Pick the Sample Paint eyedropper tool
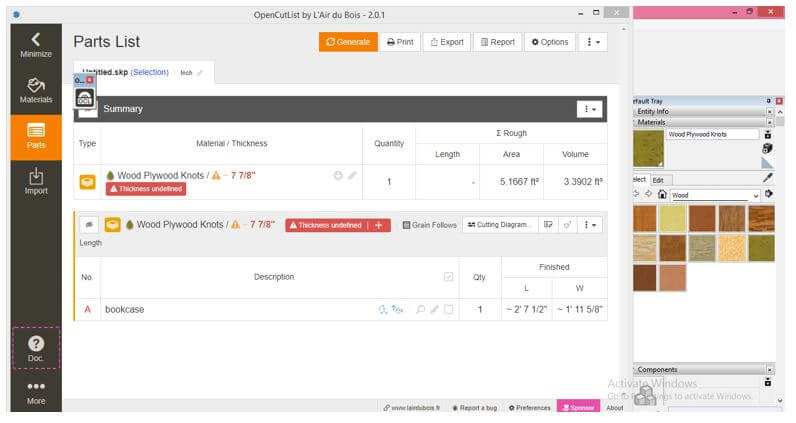 (768, 178)
